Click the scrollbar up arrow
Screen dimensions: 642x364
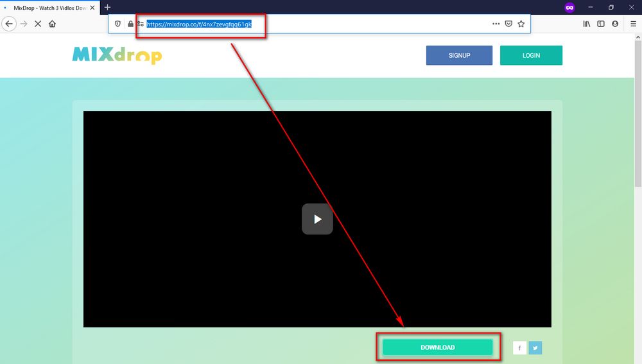(x=638, y=37)
